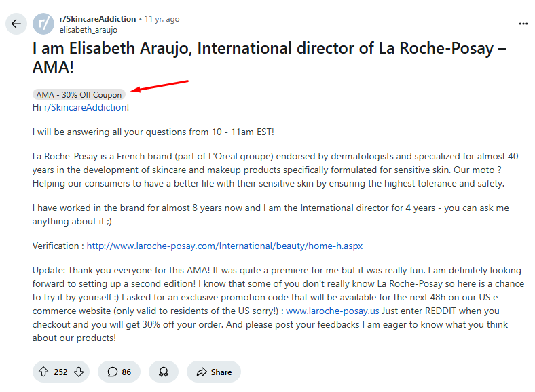Image resolution: width=535 pixels, height=392 pixels.
Task: Share the post
Action: [x=214, y=372]
